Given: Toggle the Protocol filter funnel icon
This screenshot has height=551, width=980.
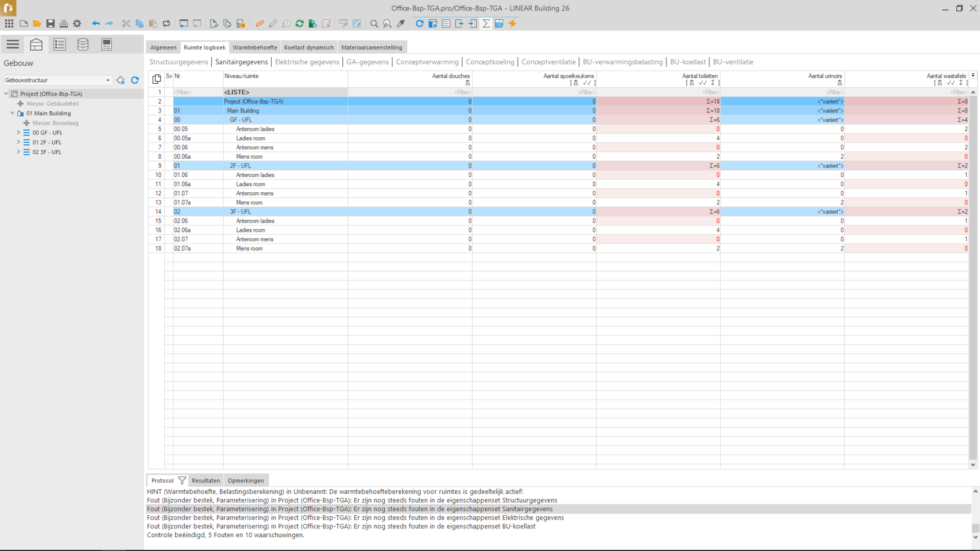Looking at the screenshot, I should [x=182, y=480].
